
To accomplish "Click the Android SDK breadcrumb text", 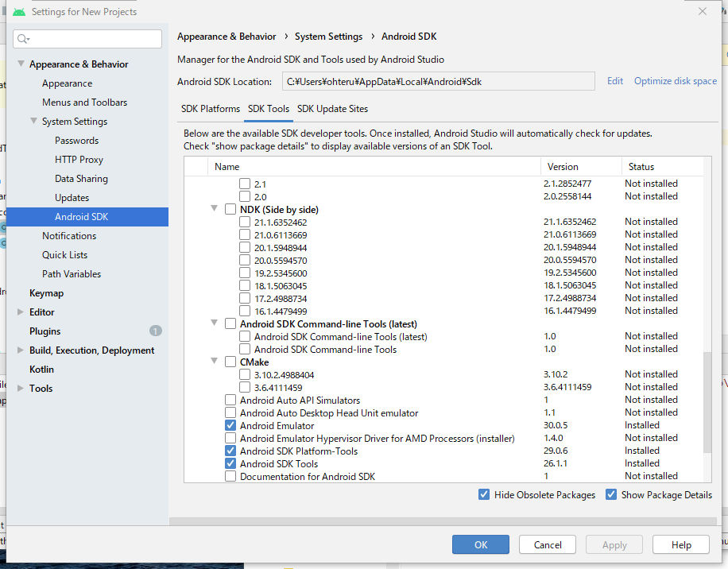I will [x=409, y=37].
